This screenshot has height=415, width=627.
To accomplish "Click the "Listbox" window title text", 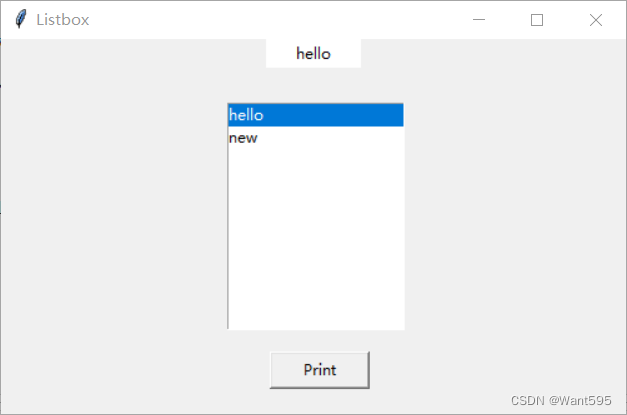I will click(63, 20).
